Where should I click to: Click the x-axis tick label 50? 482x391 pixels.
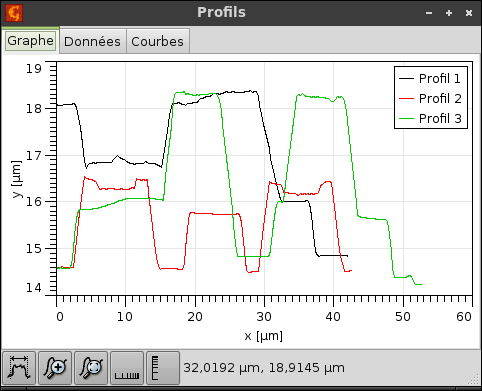[x=403, y=317]
